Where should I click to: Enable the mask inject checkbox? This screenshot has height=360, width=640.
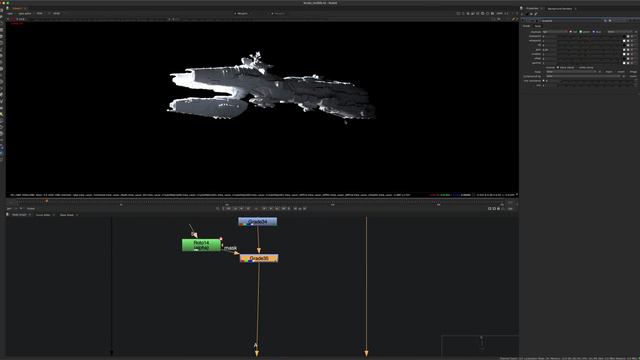(x=604, y=72)
